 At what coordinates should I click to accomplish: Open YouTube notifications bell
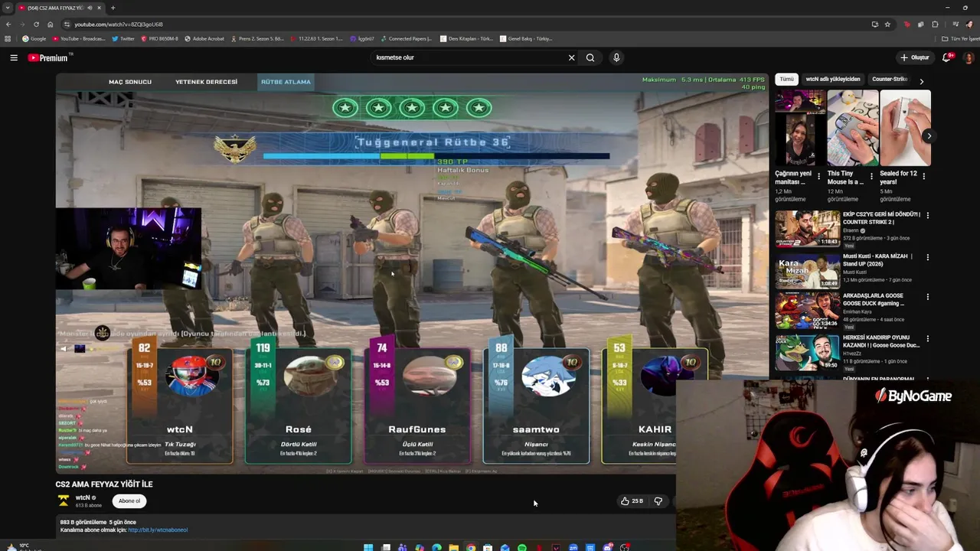click(x=947, y=57)
